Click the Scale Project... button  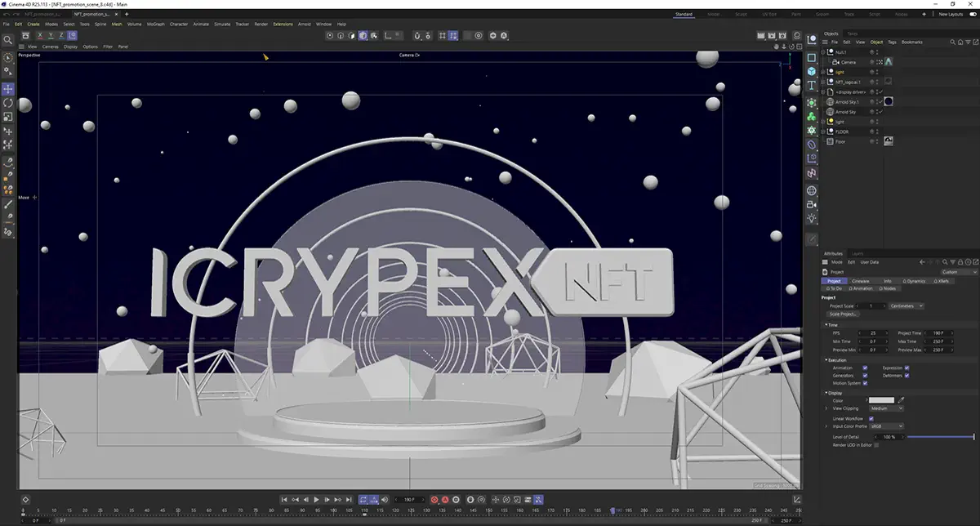tap(843, 314)
